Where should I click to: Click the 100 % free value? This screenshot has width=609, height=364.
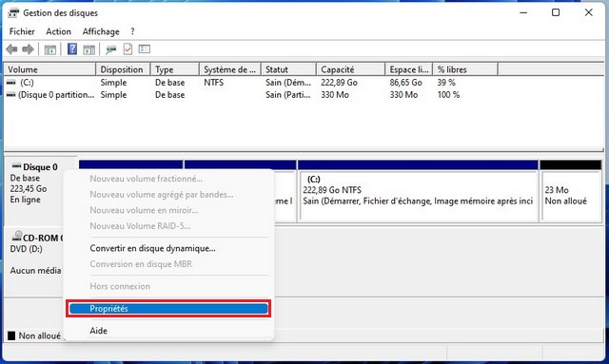pos(448,95)
